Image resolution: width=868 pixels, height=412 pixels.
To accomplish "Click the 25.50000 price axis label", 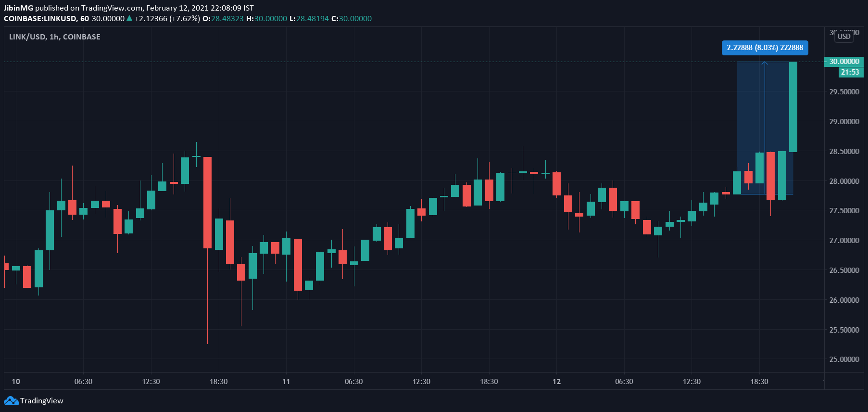I will pos(844,330).
